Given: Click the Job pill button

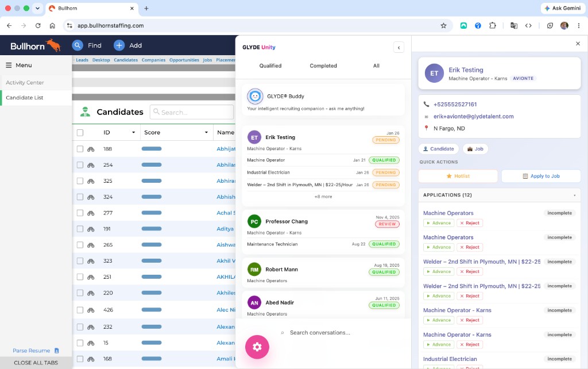Looking at the screenshot, I should pos(475,149).
